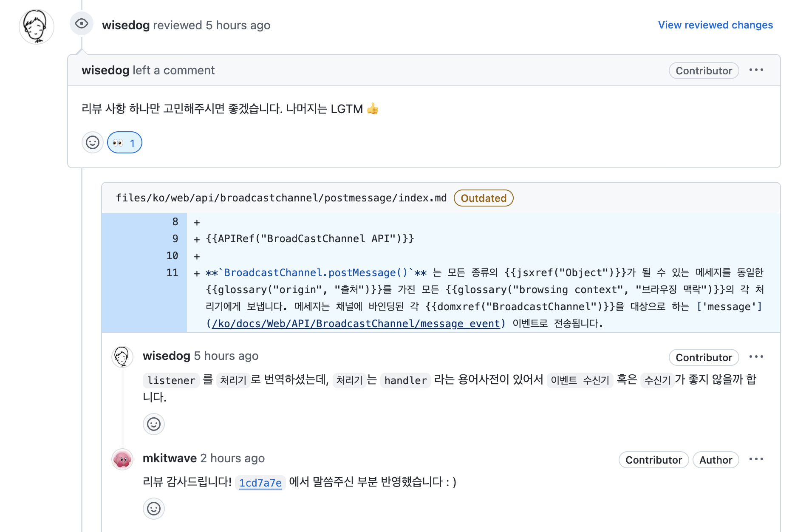Click the Outdated label badge
This screenshot has width=809, height=532.
pyautogui.click(x=484, y=198)
